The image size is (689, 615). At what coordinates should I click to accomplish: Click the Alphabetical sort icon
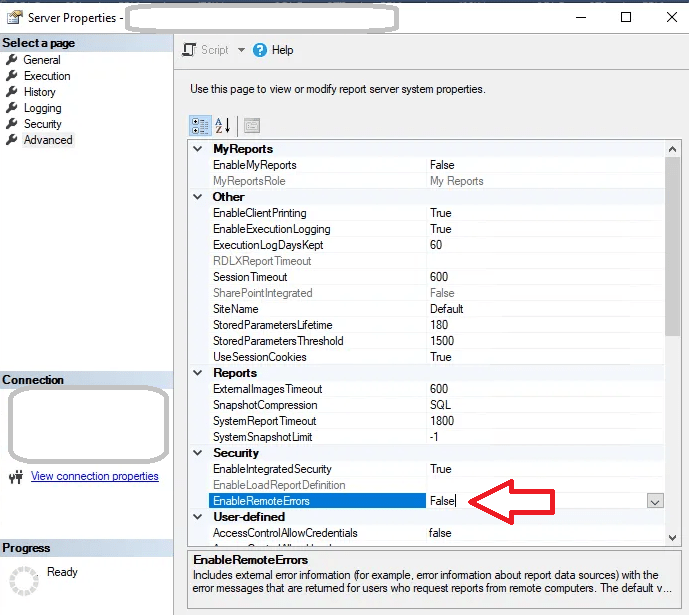(x=223, y=125)
